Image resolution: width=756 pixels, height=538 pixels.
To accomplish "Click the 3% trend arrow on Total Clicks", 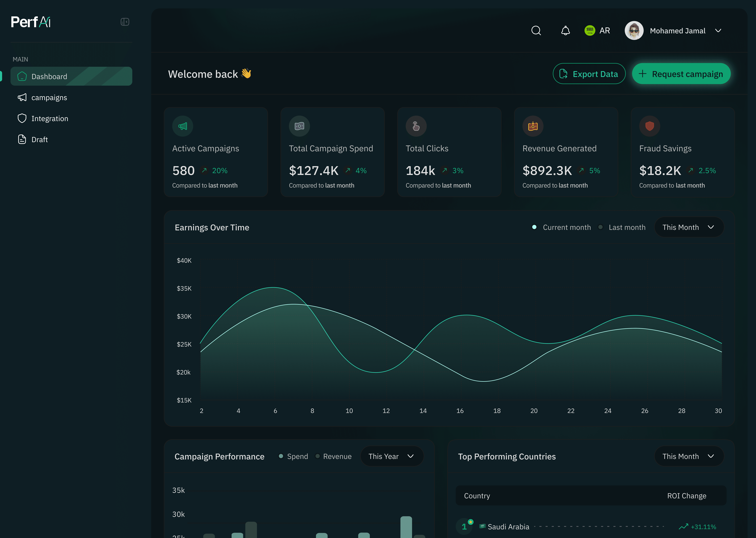I will tap(445, 170).
